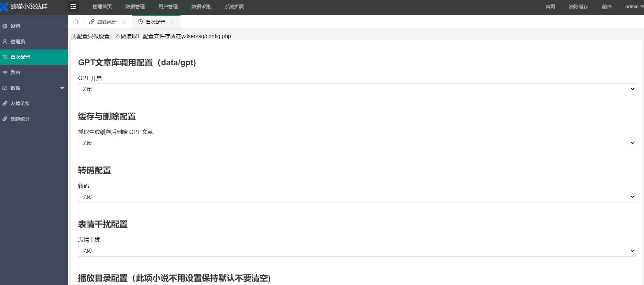
Task: Click the dashboard icon beside 数据
Action: pyautogui.click(x=5, y=88)
